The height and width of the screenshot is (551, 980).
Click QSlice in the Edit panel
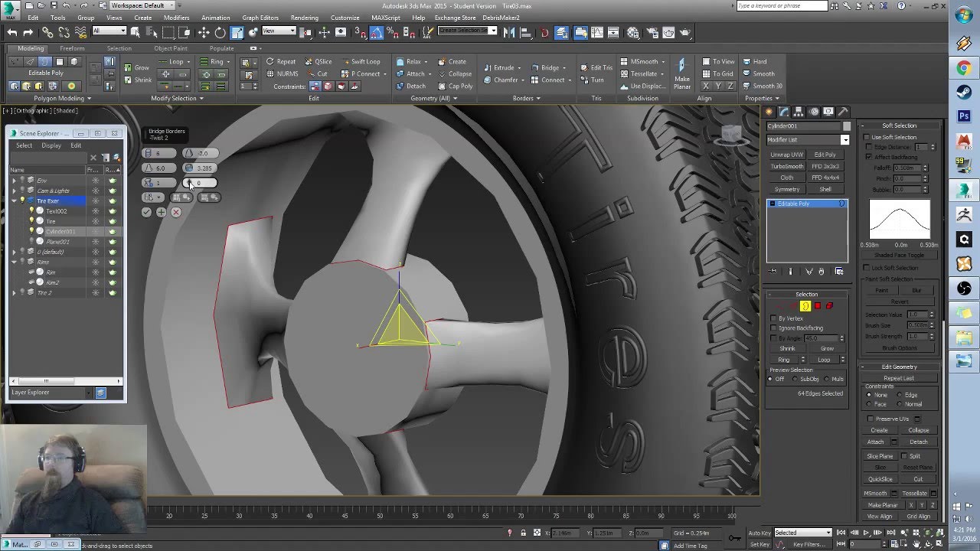click(x=318, y=61)
